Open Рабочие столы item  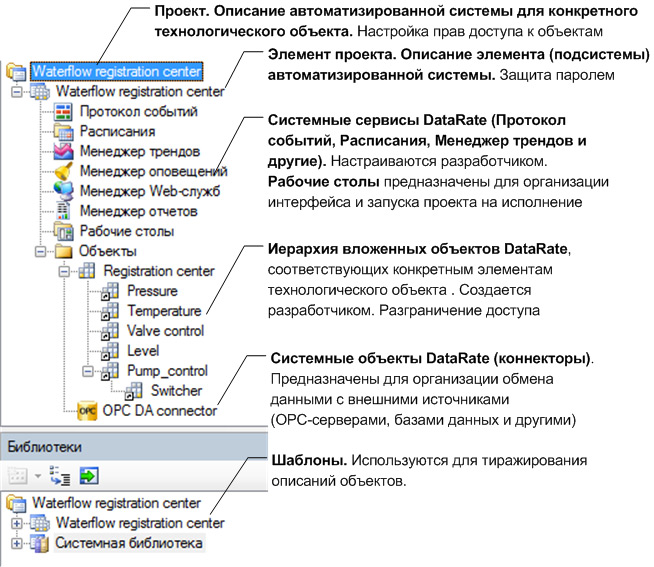coord(127,231)
